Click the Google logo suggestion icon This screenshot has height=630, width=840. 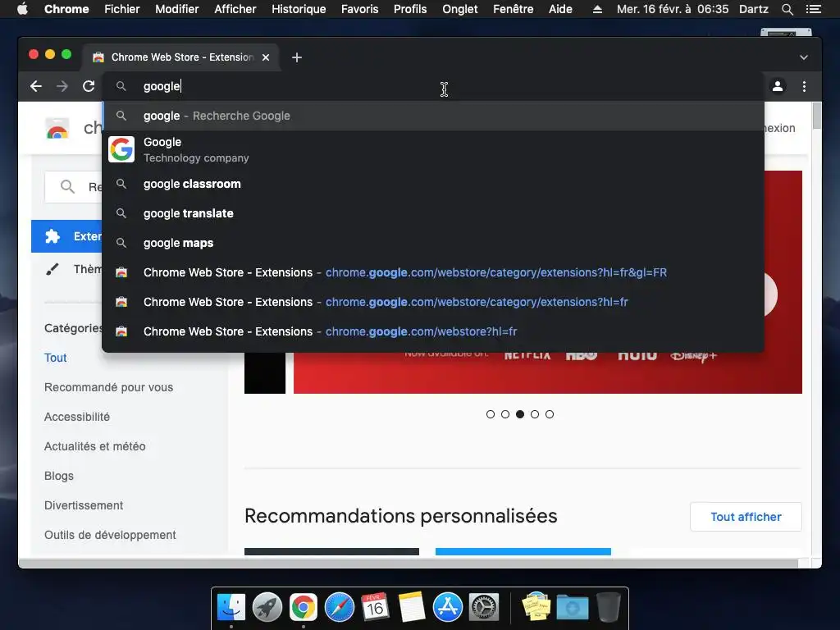(121, 149)
